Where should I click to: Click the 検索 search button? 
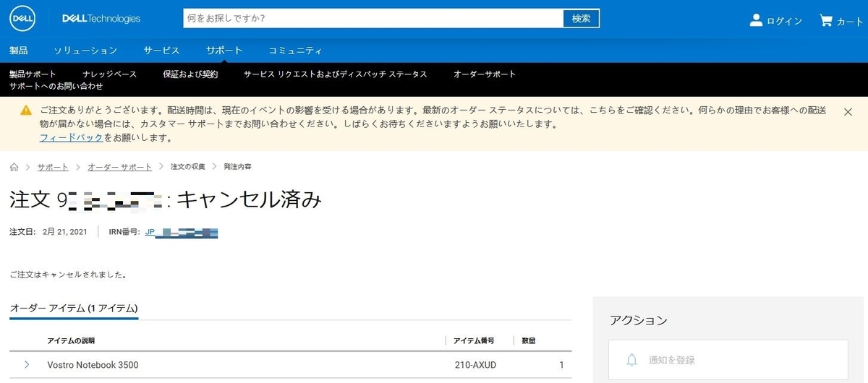582,18
